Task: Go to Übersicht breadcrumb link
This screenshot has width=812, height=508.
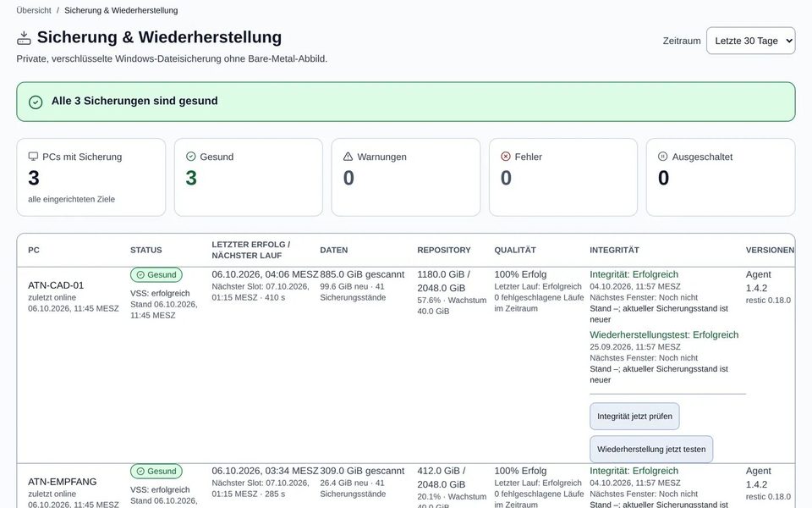Action: [x=34, y=10]
